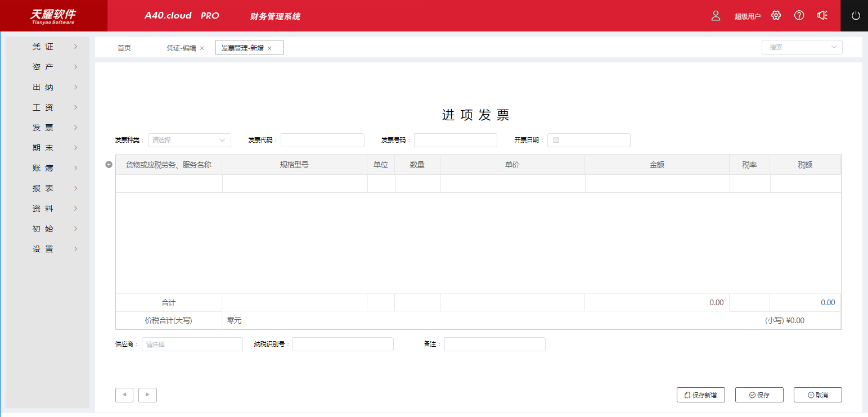Click the 超级用户 label
Screen dimensions: 868x417
[x=748, y=16]
